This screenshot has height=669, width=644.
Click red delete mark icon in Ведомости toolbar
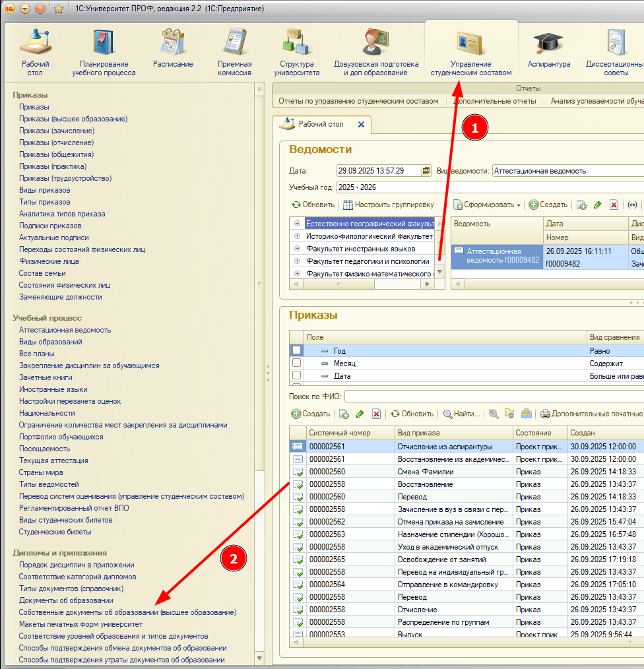(614, 205)
